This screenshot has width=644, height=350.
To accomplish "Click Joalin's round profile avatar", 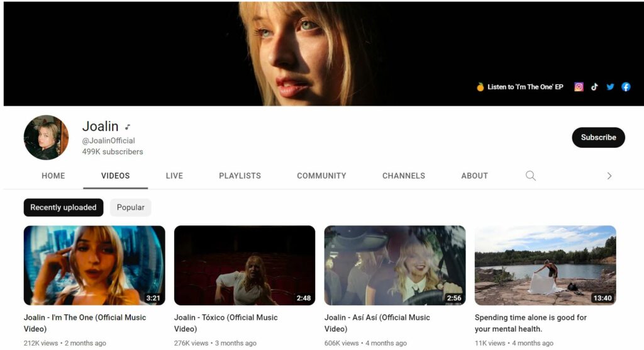I will 46,137.
